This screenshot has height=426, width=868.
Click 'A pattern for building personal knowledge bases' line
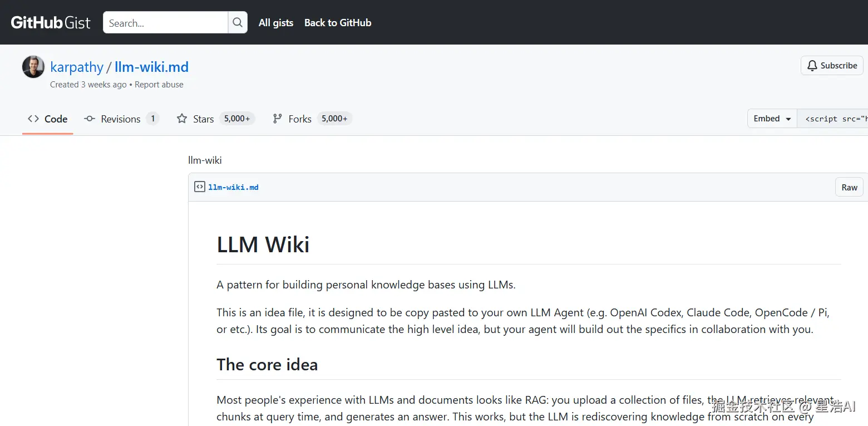[x=366, y=285]
